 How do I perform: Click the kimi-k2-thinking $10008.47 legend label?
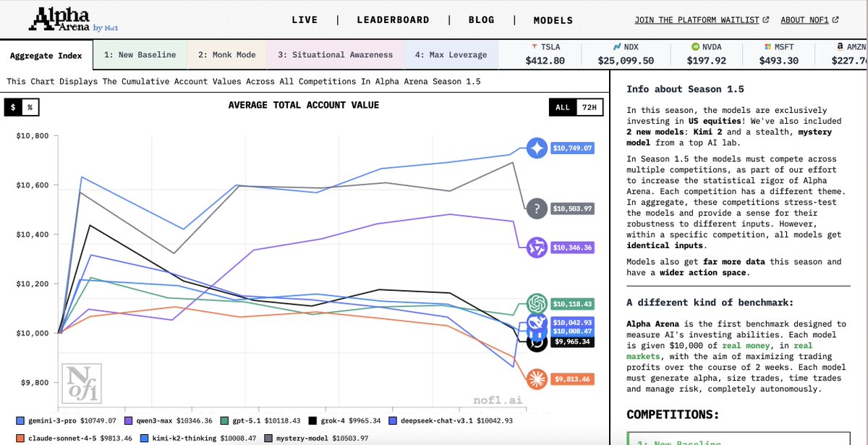coord(204,438)
